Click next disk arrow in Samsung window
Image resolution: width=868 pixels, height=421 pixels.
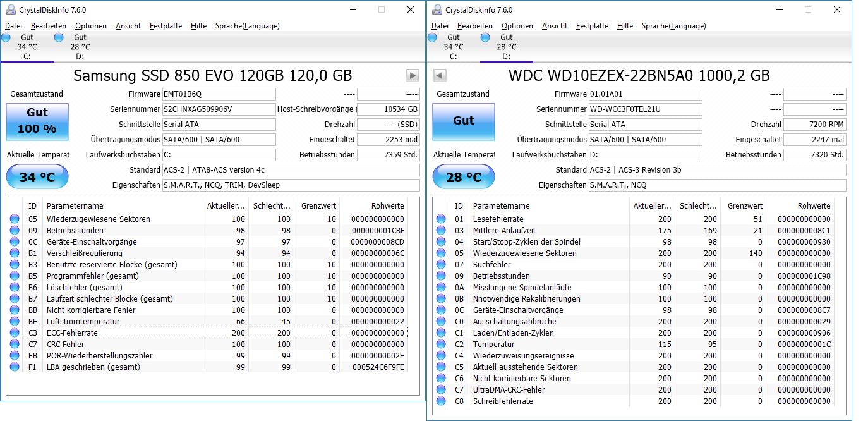point(413,76)
